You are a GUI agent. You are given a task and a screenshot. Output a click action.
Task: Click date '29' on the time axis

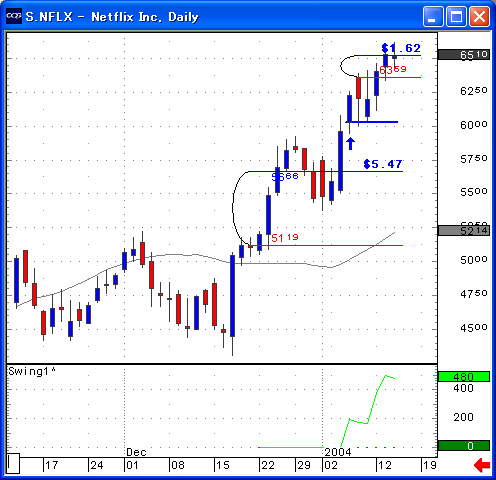[304, 465]
